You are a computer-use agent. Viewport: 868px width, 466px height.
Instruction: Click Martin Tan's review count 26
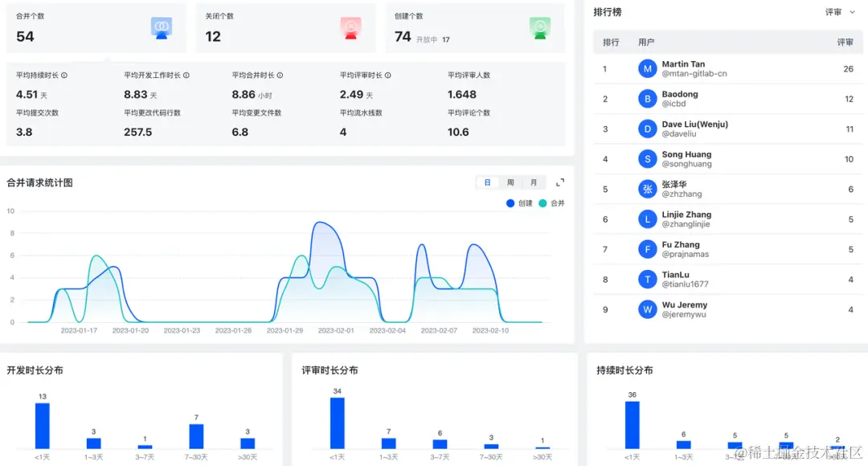coord(848,69)
